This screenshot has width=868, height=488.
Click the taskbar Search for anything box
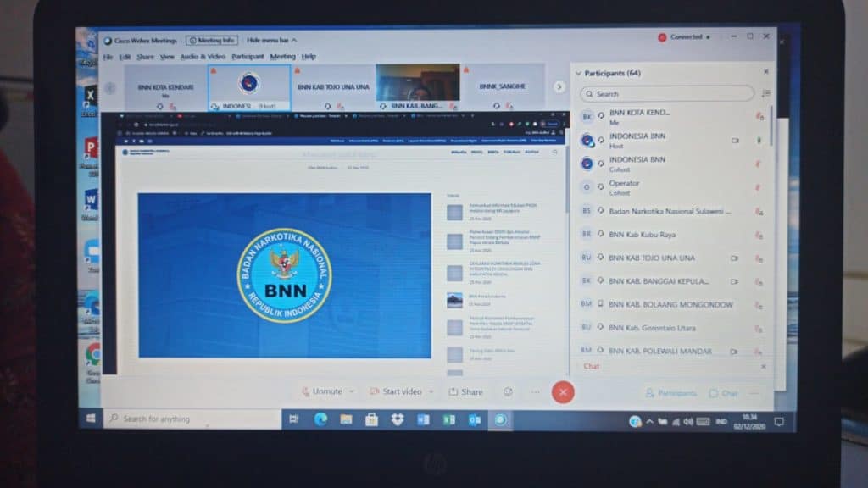pyautogui.click(x=192, y=419)
